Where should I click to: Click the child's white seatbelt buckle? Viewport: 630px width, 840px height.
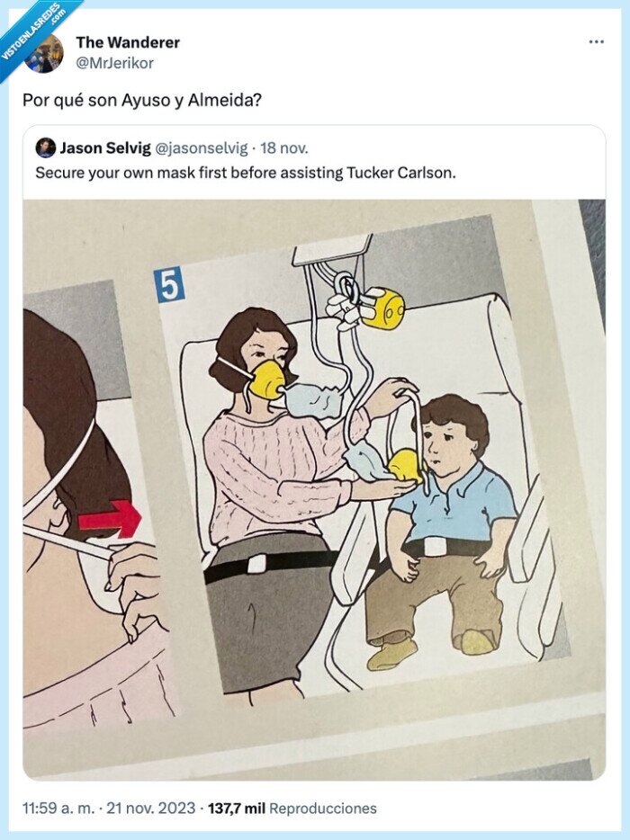pos(436,545)
